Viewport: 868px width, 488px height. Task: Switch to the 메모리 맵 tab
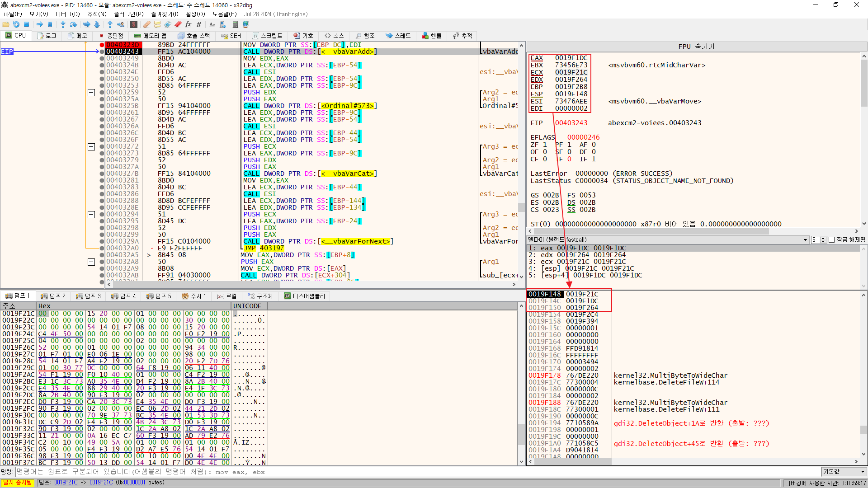150,36
